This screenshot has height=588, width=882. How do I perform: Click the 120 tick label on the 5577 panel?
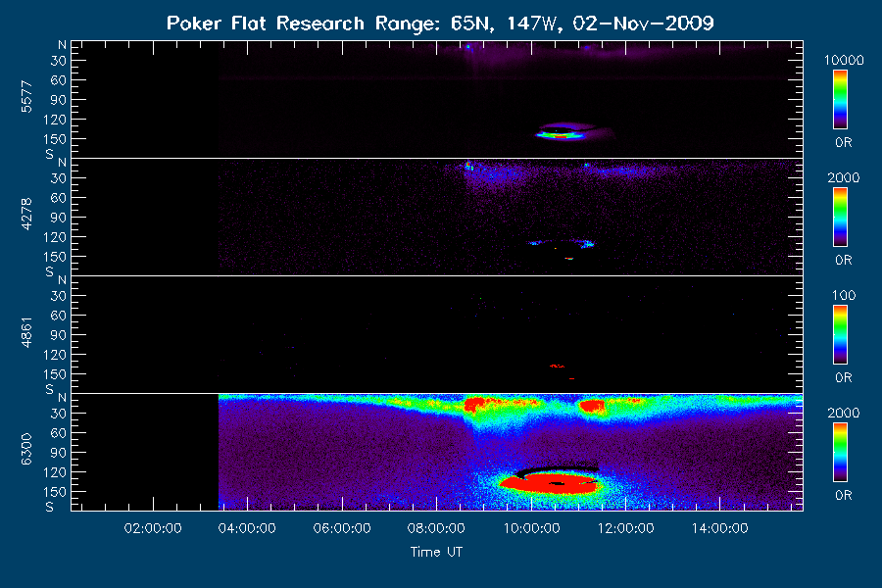point(55,120)
